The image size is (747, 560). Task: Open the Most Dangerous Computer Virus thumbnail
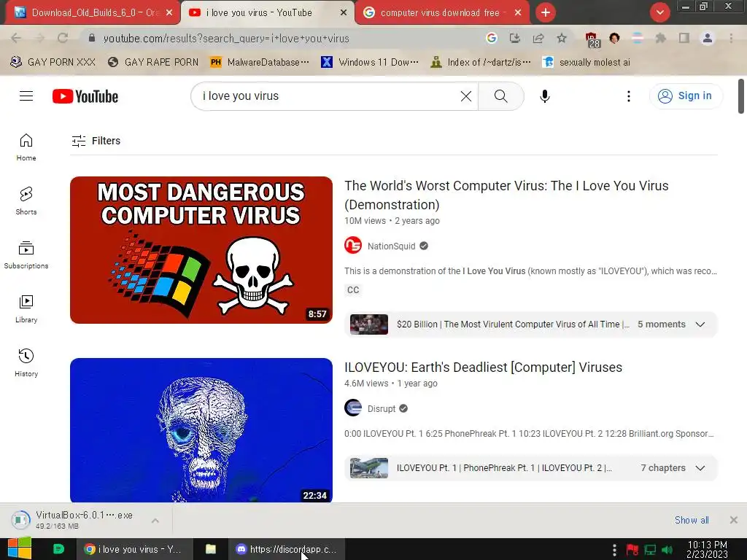(x=201, y=250)
